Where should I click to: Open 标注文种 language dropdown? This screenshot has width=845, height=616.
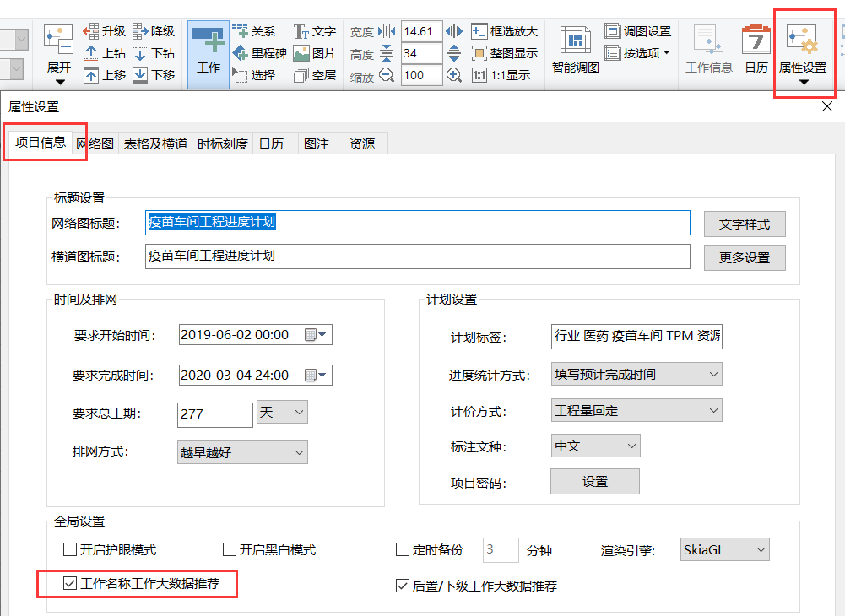pyautogui.click(x=595, y=446)
